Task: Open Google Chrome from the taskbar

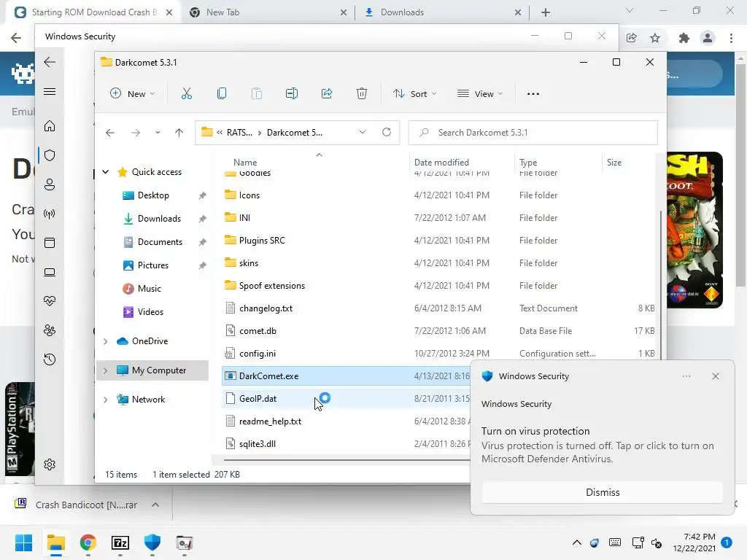Action: (88, 542)
